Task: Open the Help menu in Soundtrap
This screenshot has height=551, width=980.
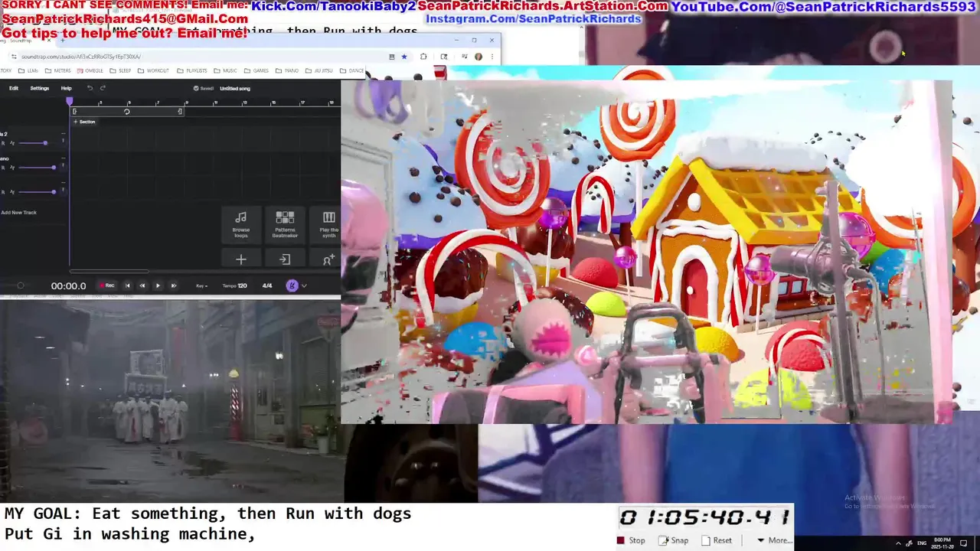Action: 67,88
